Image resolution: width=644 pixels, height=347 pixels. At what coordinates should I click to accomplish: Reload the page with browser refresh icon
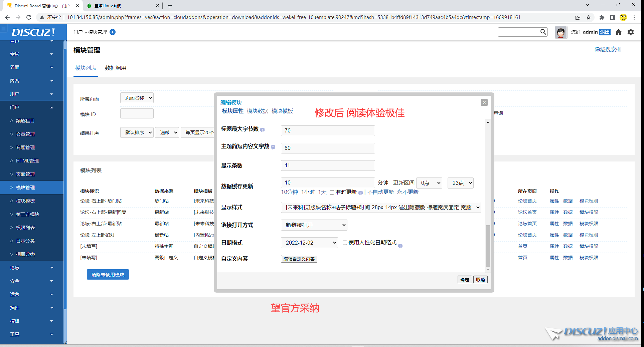coord(29,17)
